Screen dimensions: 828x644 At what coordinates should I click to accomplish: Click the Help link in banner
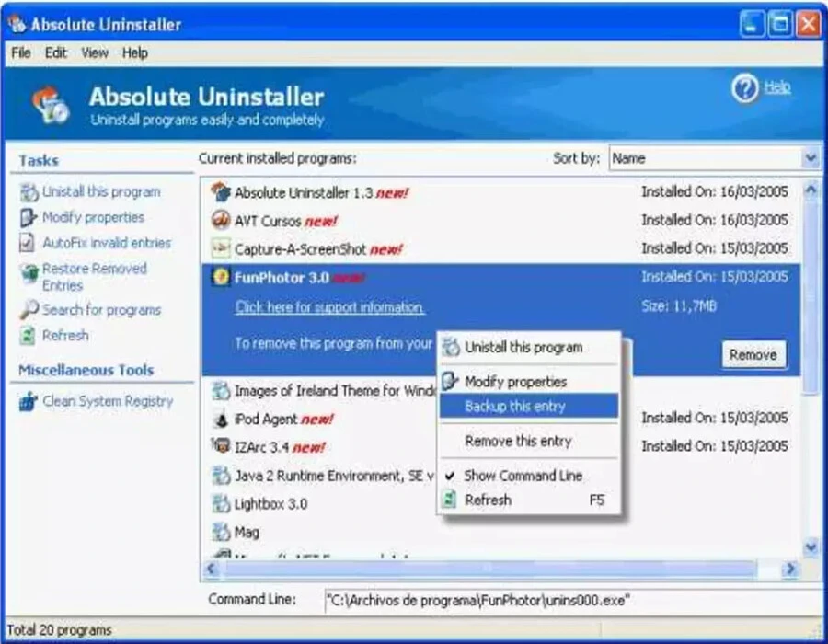tap(777, 87)
